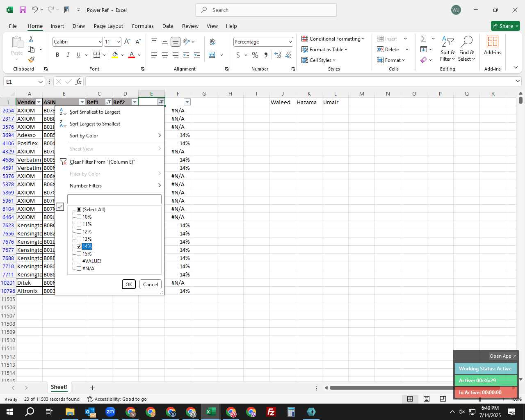Uncheck the 14% filter checkbox
Viewport: 525px width, 420px height.
tap(79, 246)
